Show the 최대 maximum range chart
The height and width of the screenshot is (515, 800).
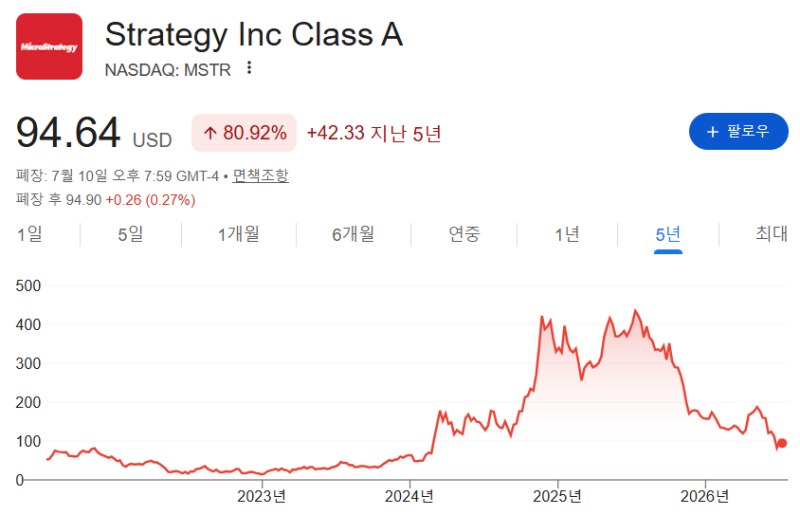click(x=771, y=234)
